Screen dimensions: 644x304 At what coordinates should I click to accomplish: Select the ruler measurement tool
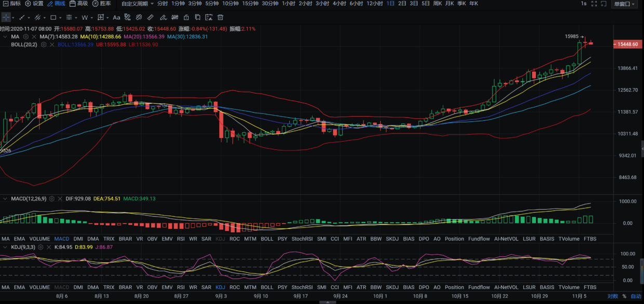click(x=150, y=18)
